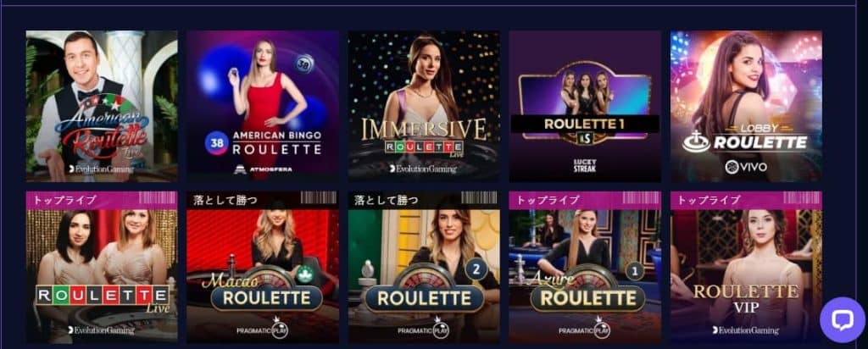The image size is (868, 349).
Task: Launch Macao Roulette by Pragmatic Play
Action: point(263,267)
